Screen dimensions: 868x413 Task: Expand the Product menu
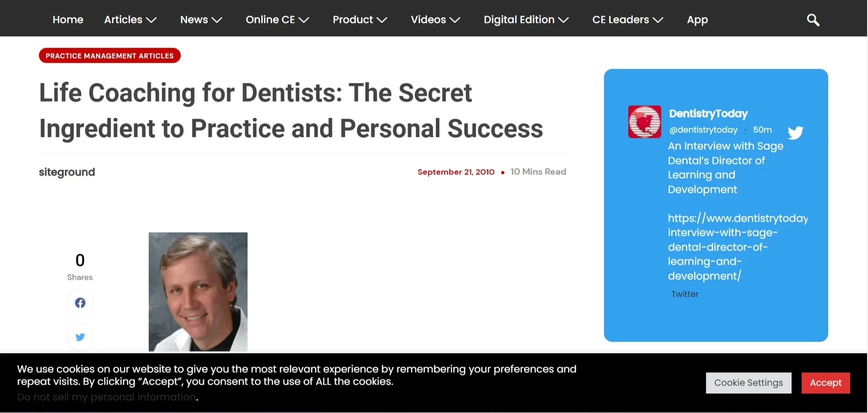(x=360, y=20)
